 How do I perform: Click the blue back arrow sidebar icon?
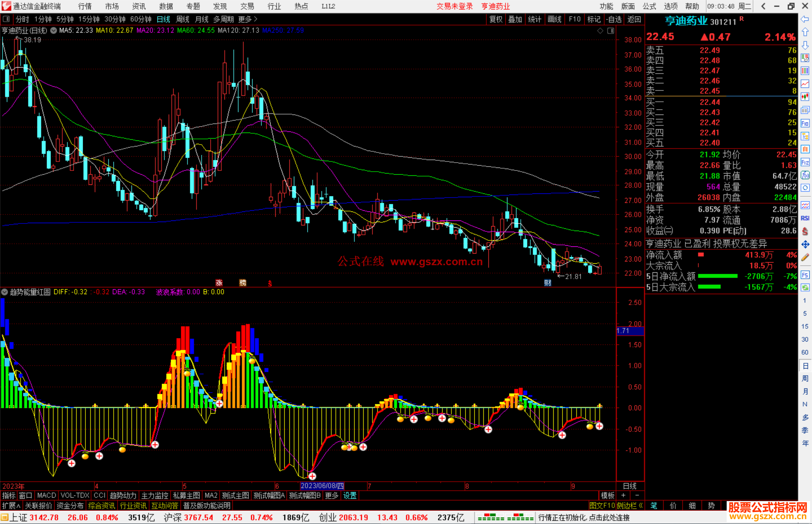coord(805,19)
